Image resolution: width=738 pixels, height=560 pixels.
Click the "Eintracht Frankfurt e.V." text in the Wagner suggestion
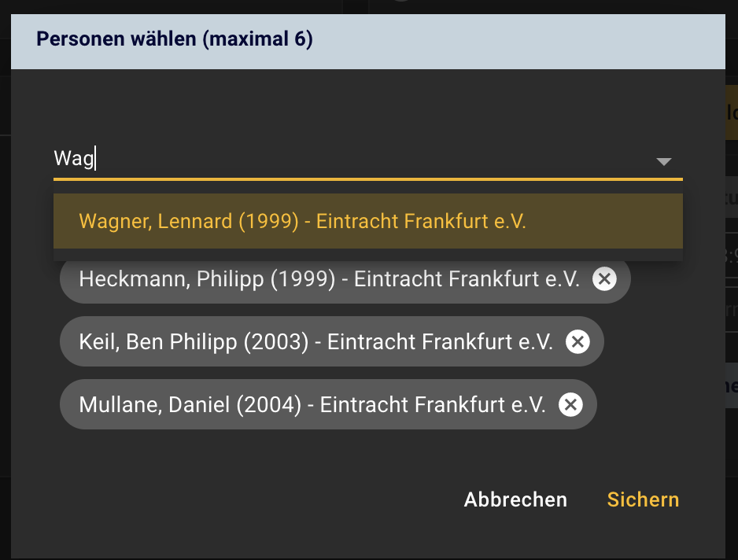421,221
